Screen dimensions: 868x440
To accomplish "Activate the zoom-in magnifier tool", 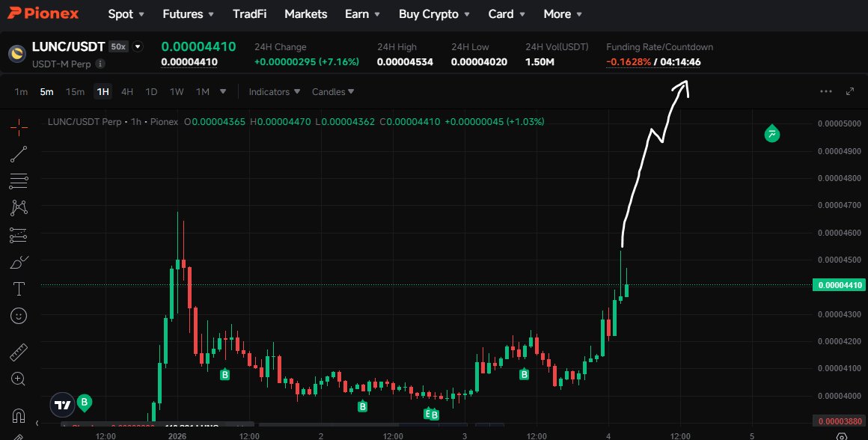I will point(19,379).
